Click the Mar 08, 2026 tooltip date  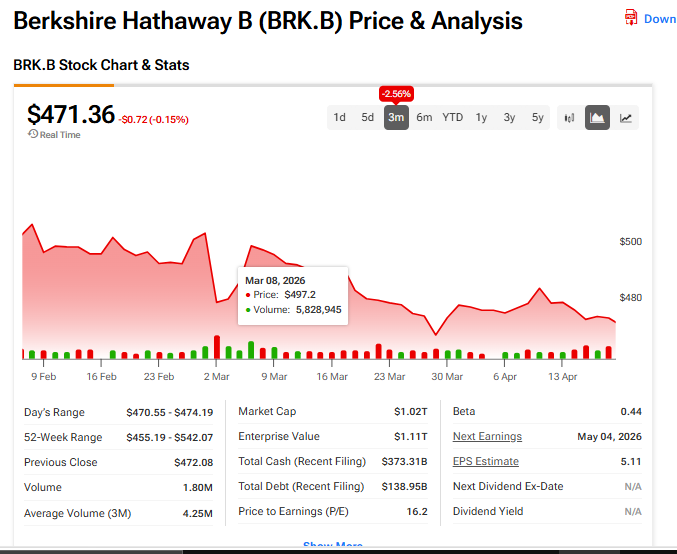click(275, 281)
